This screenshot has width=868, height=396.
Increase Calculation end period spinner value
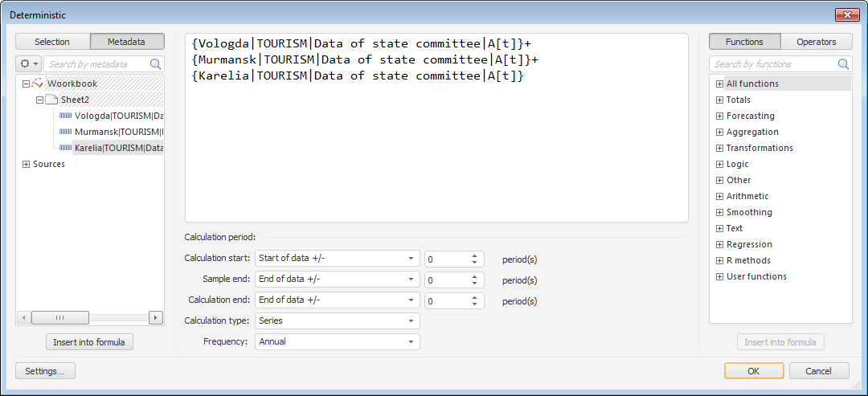(474, 297)
